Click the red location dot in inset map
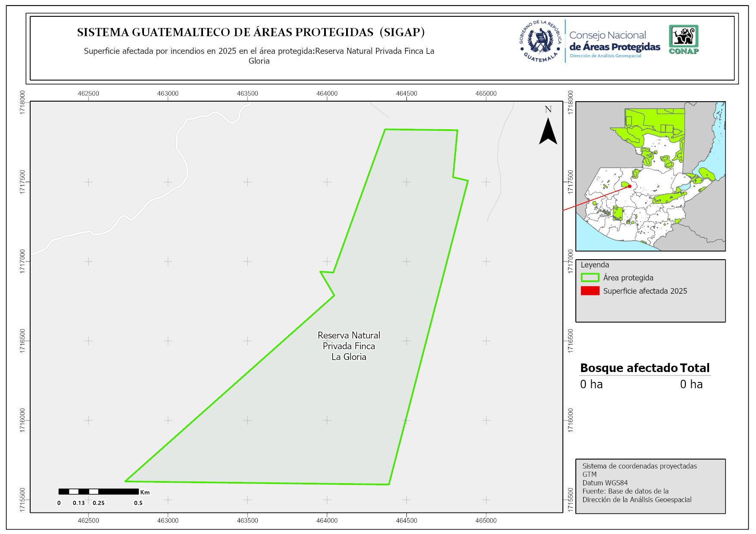The image size is (756, 534). 630,186
